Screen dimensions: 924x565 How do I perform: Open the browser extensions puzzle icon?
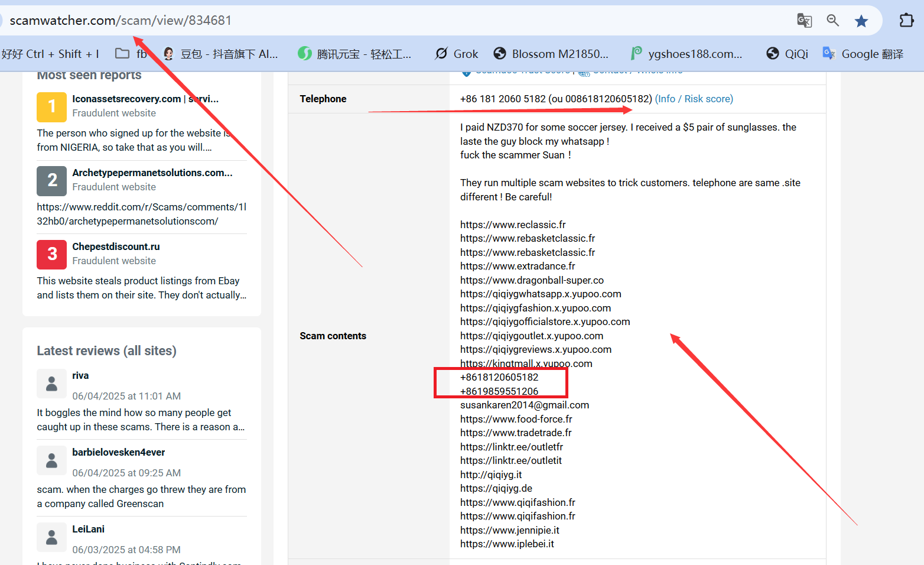[x=906, y=21]
